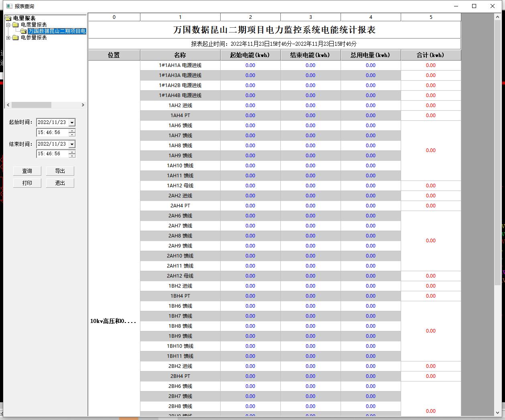Open the 结束时间 date dropdown
Image resolution: width=505 pixels, height=420 pixels.
pyautogui.click(x=72, y=144)
